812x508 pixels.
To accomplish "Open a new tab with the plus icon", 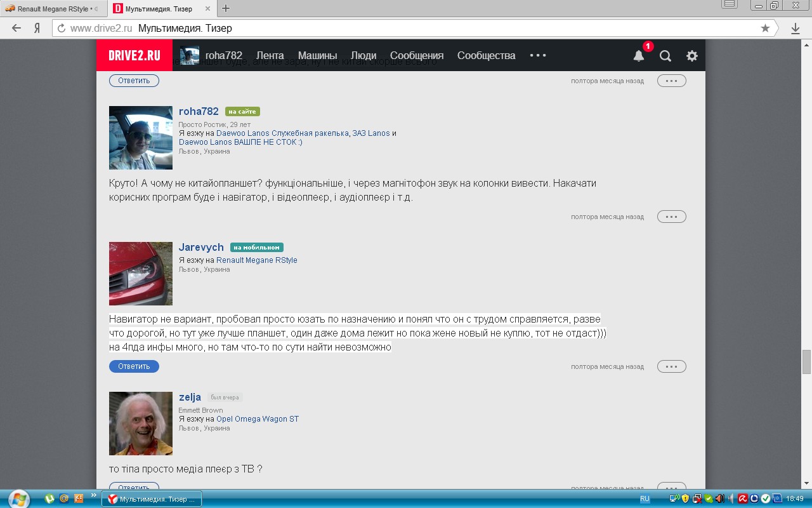I will pos(226,8).
